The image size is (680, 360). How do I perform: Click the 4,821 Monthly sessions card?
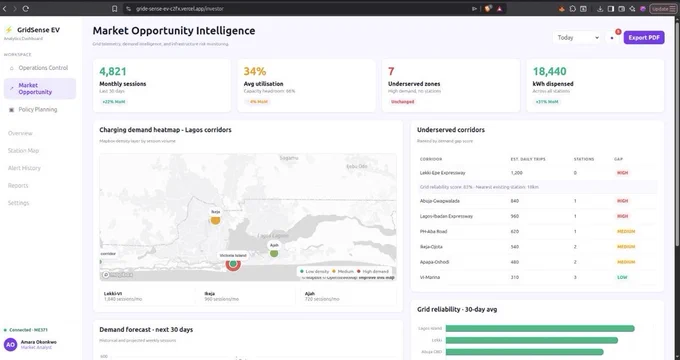click(x=162, y=85)
